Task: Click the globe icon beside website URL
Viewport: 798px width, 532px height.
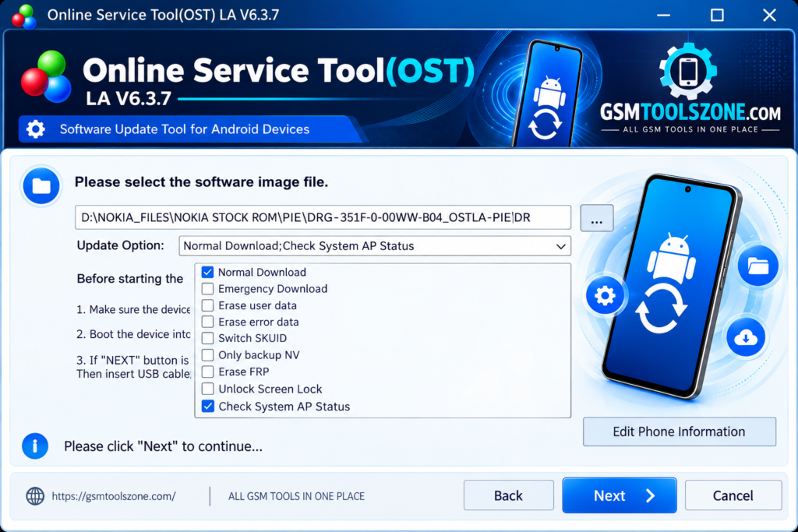Action: [35, 496]
